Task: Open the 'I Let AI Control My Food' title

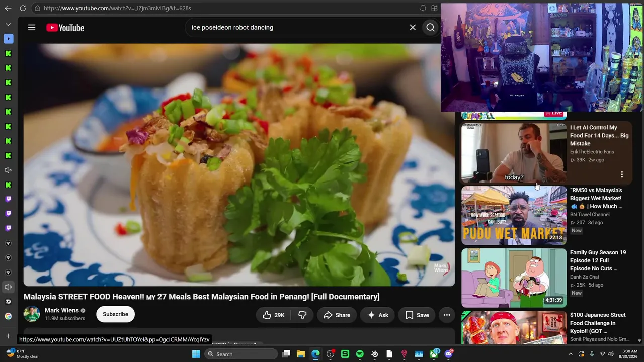Action: click(x=599, y=136)
